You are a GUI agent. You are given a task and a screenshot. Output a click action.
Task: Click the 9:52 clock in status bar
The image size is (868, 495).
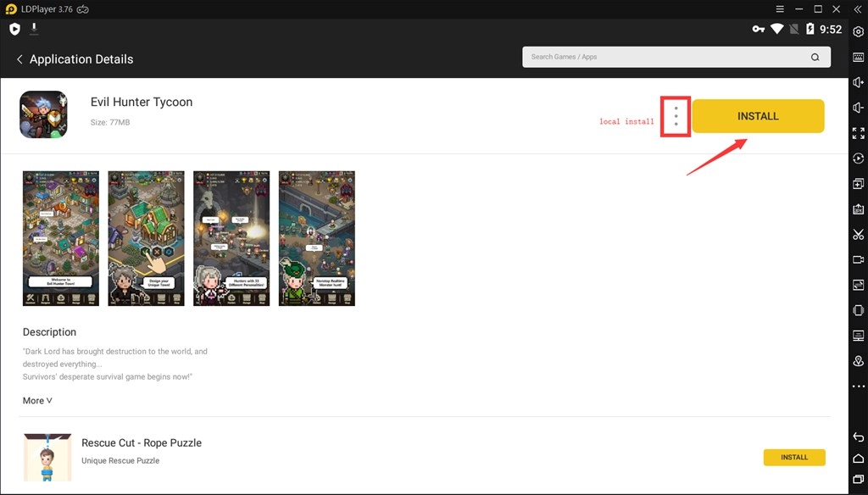click(x=831, y=30)
